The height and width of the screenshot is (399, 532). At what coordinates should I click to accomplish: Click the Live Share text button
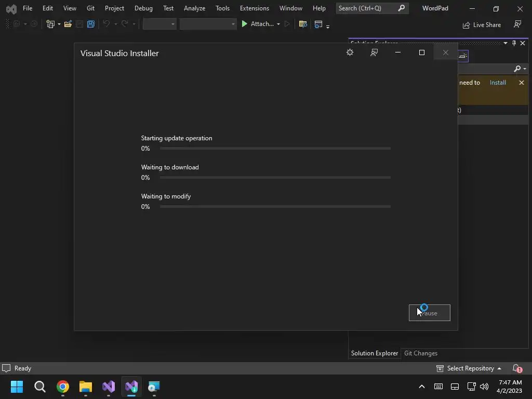click(487, 25)
